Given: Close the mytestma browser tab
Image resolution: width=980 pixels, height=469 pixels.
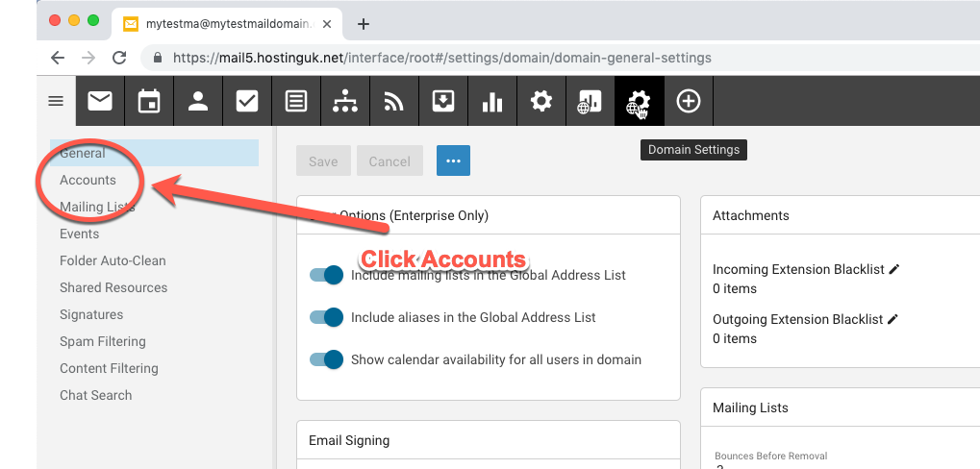Looking at the screenshot, I should tap(328, 24).
